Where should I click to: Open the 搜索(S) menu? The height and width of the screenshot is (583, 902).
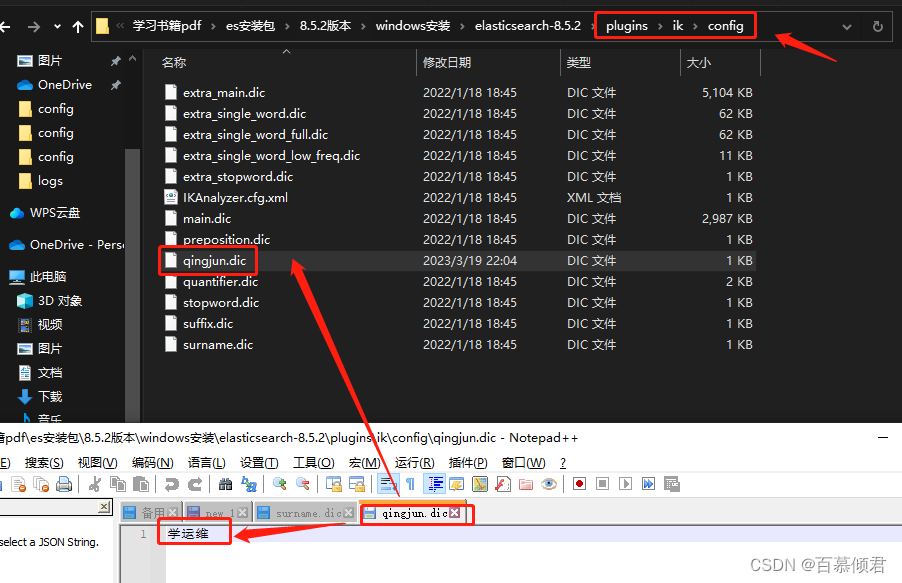pyautogui.click(x=44, y=463)
